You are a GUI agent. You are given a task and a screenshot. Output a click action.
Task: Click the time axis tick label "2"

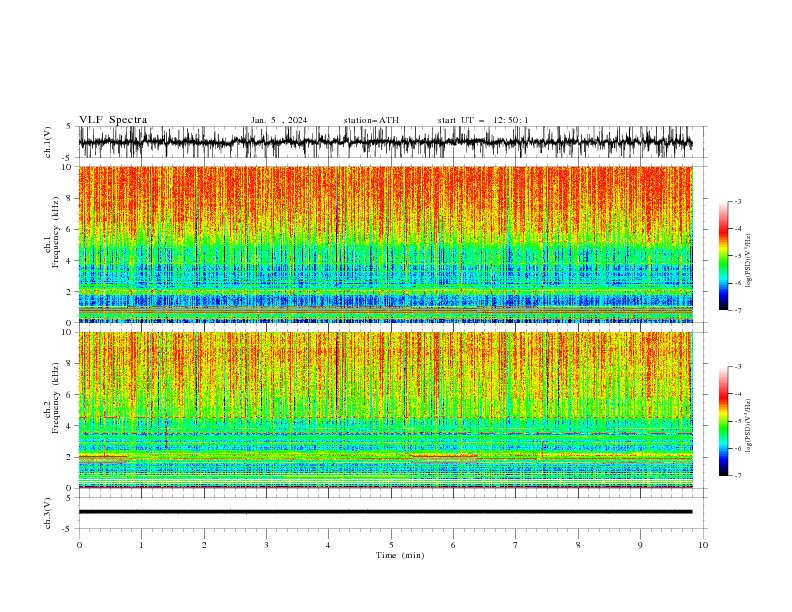(204, 545)
